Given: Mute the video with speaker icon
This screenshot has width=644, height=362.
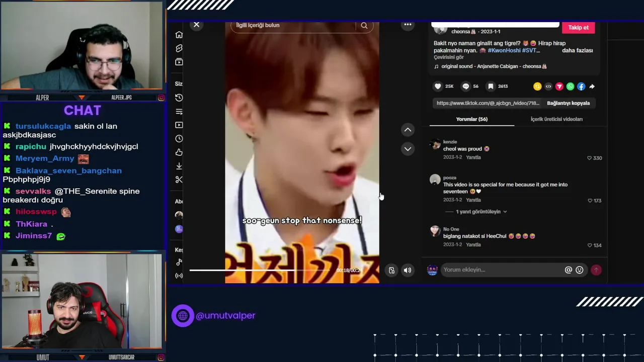Looking at the screenshot, I should (408, 270).
